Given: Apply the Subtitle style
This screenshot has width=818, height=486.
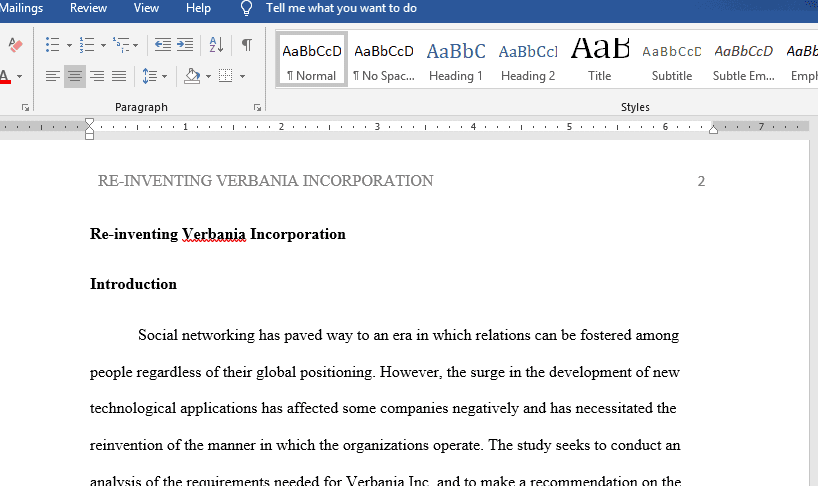Looking at the screenshot, I should (671, 59).
